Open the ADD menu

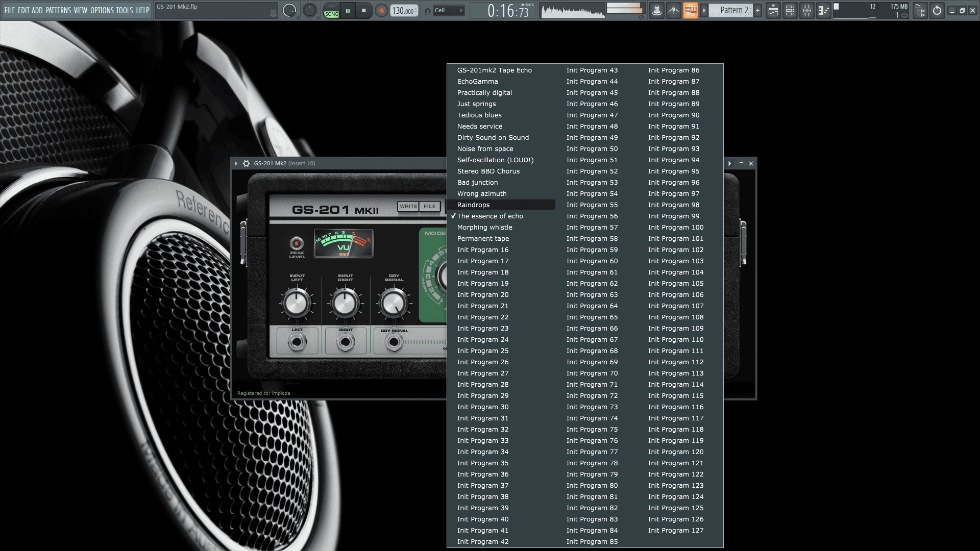pos(37,10)
